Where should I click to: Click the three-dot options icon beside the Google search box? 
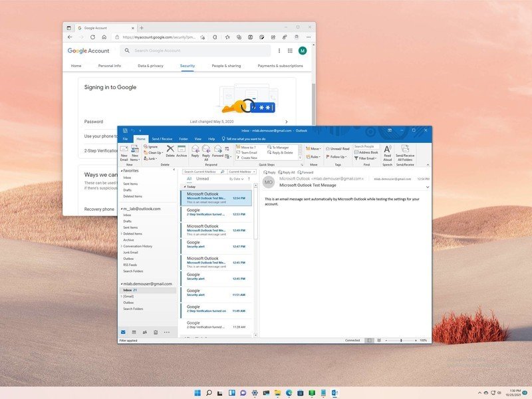click(x=279, y=51)
